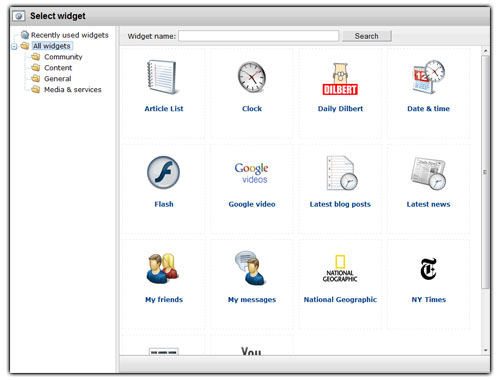The width and height of the screenshot is (500, 380).
Task: Click the Select widget dialog title icon
Action: click(19, 16)
